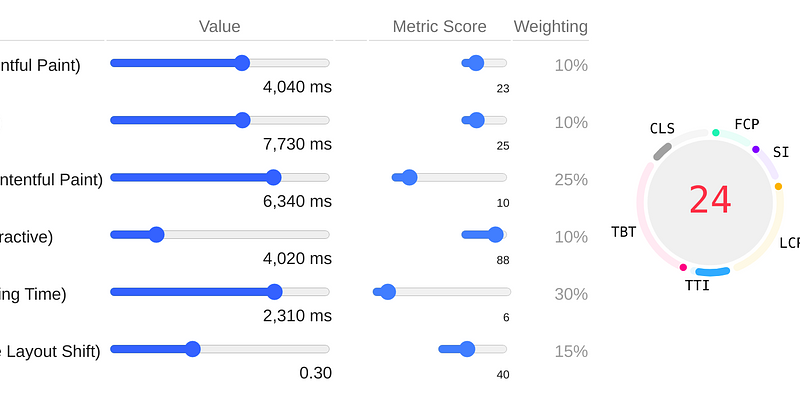Click the overall score 24 in gauge

coord(710,200)
